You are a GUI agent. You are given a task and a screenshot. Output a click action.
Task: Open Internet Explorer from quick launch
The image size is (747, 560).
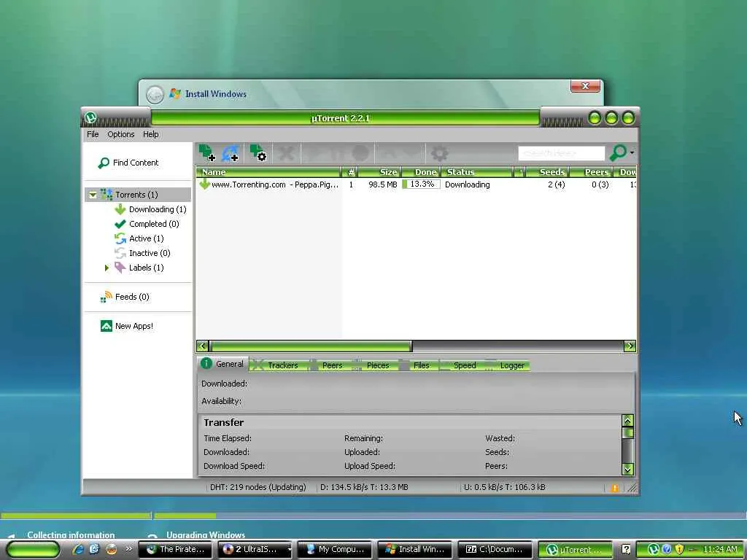78,550
